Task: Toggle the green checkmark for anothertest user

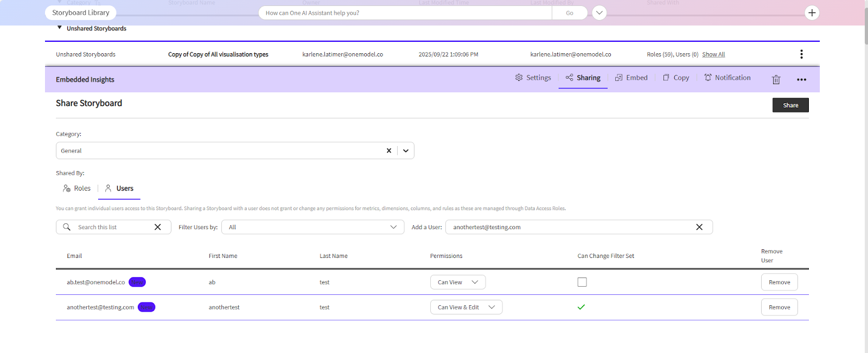Action: 581,307
